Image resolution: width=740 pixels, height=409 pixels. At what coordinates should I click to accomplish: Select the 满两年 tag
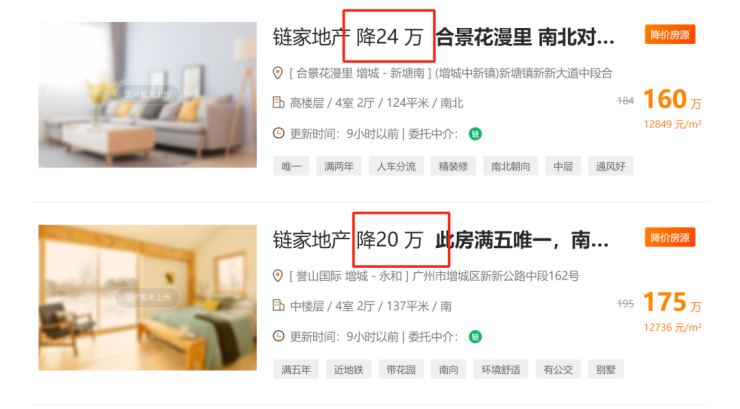click(x=339, y=166)
